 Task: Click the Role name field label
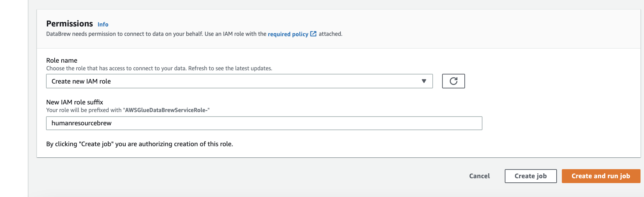(62, 61)
